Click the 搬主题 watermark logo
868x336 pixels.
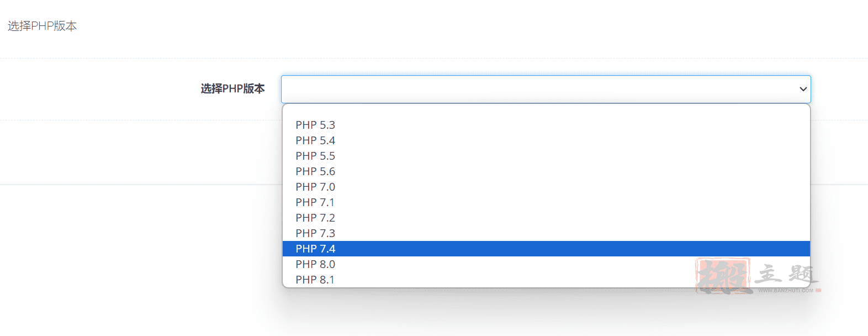click(x=758, y=275)
